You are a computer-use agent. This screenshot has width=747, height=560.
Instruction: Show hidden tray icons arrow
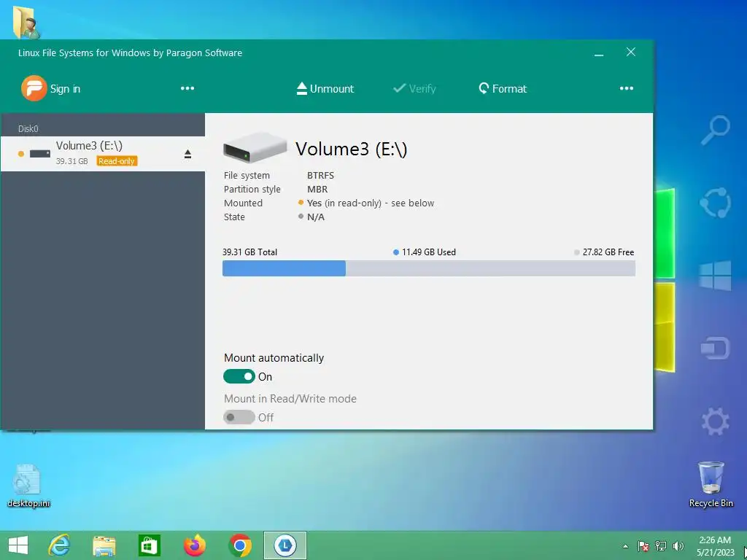pyautogui.click(x=625, y=546)
